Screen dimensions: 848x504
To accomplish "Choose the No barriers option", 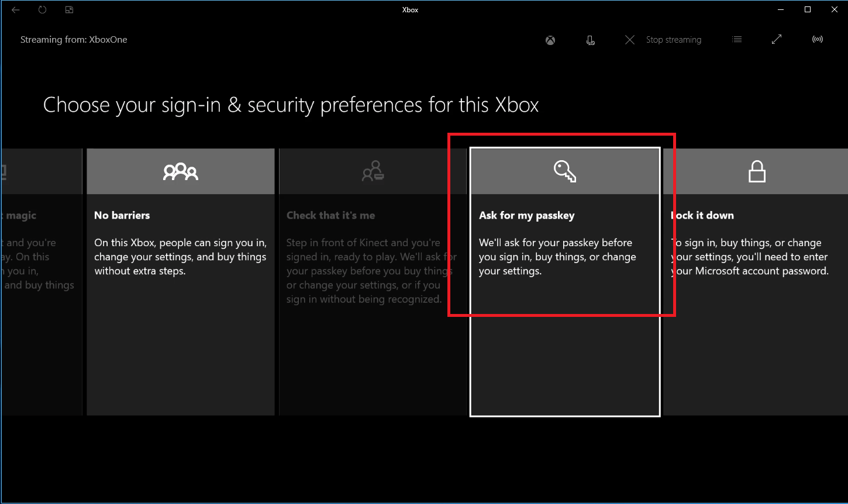I will point(181,282).
